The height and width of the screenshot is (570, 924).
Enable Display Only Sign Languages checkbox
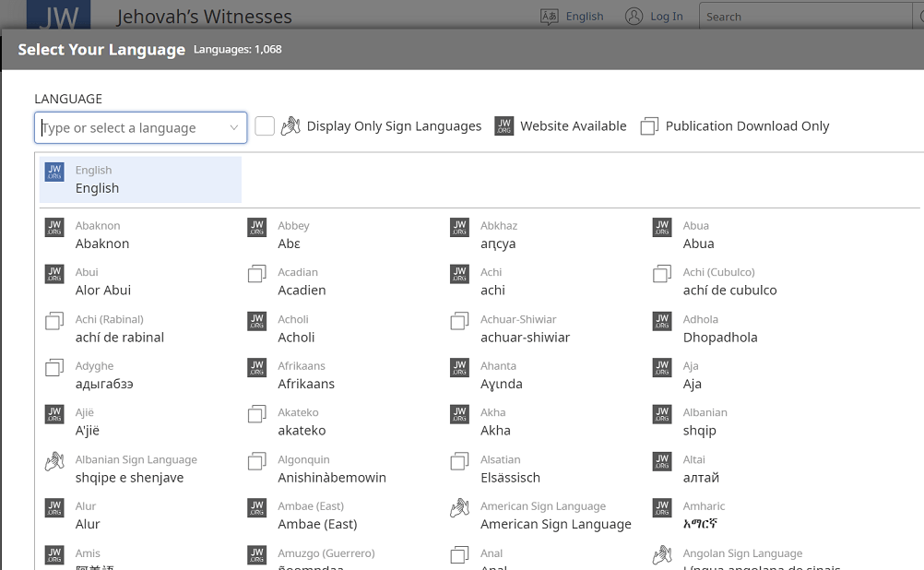pyautogui.click(x=265, y=126)
